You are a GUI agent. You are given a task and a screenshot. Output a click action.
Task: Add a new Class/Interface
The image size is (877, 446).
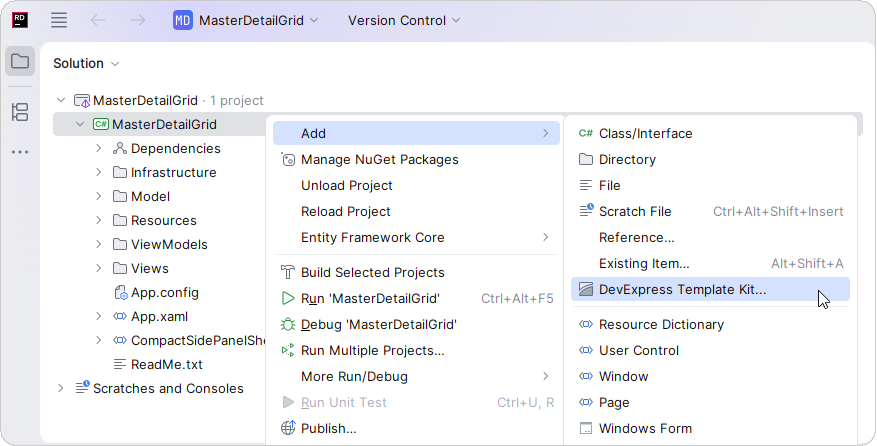tap(710, 133)
